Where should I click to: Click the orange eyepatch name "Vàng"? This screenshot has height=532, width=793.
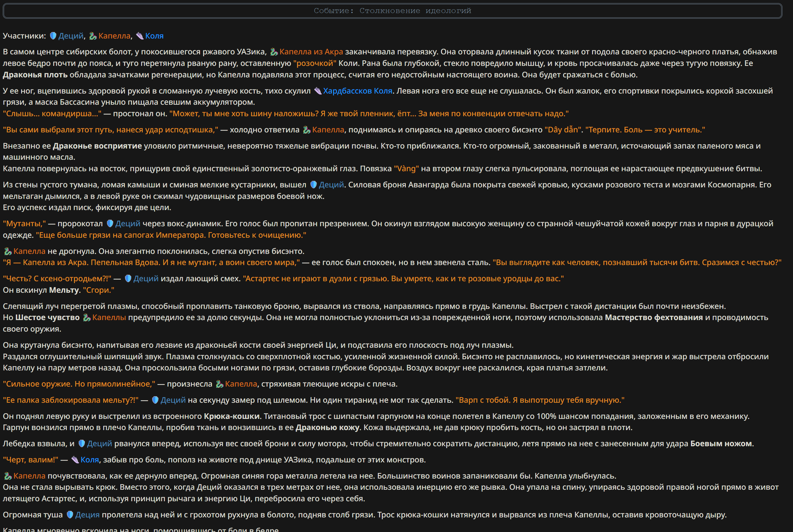pos(406,169)
